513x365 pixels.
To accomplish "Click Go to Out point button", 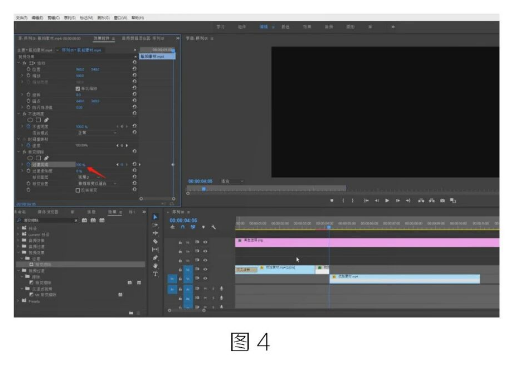I will (408, 201).
